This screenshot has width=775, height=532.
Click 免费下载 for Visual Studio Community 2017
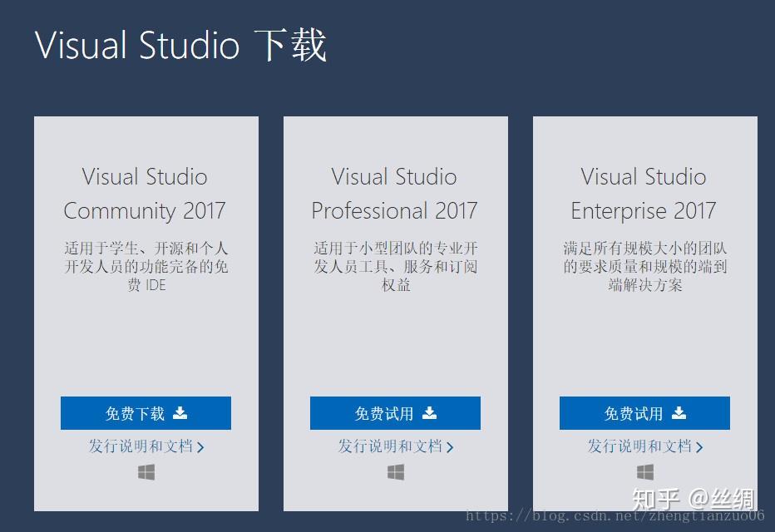(x=146, y=413)
